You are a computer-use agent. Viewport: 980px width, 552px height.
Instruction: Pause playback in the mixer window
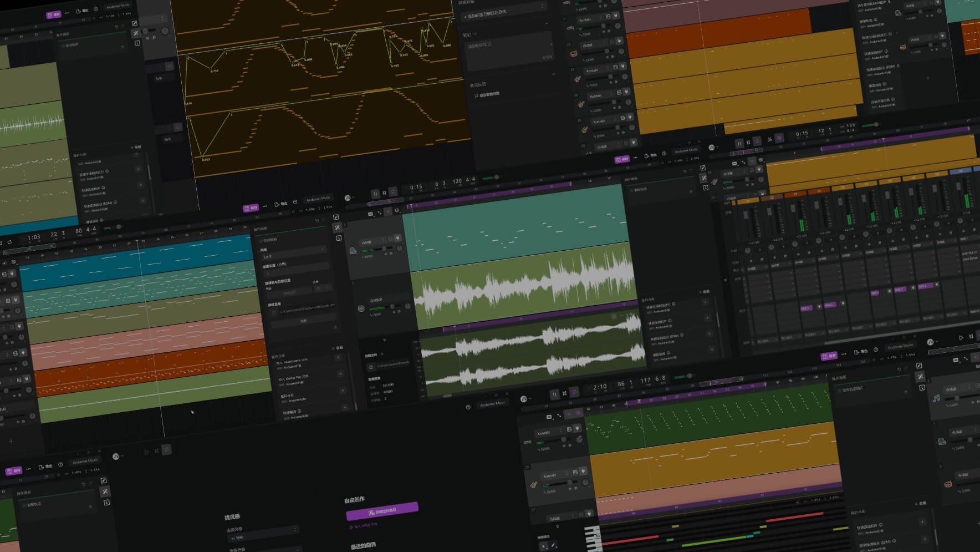point(739,143)
